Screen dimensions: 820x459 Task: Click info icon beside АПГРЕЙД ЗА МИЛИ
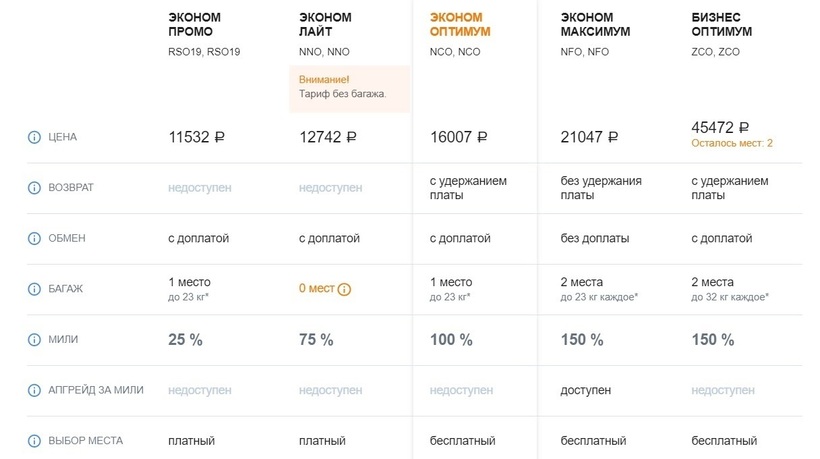click(34, 390)
